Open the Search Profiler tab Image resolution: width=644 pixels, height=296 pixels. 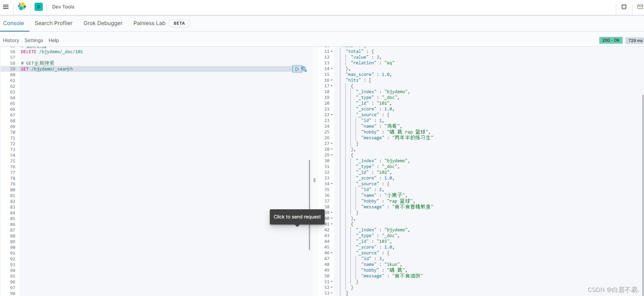54,23
